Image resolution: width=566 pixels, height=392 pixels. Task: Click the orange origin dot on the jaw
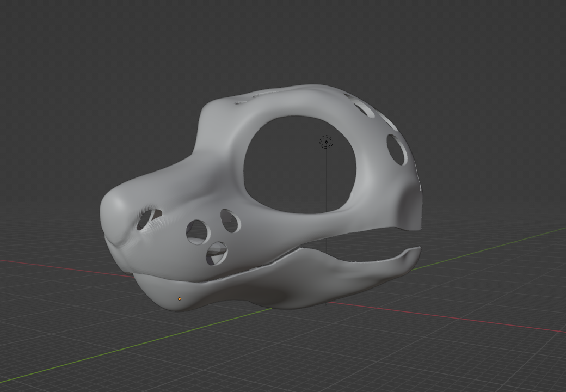click(180, 299)
